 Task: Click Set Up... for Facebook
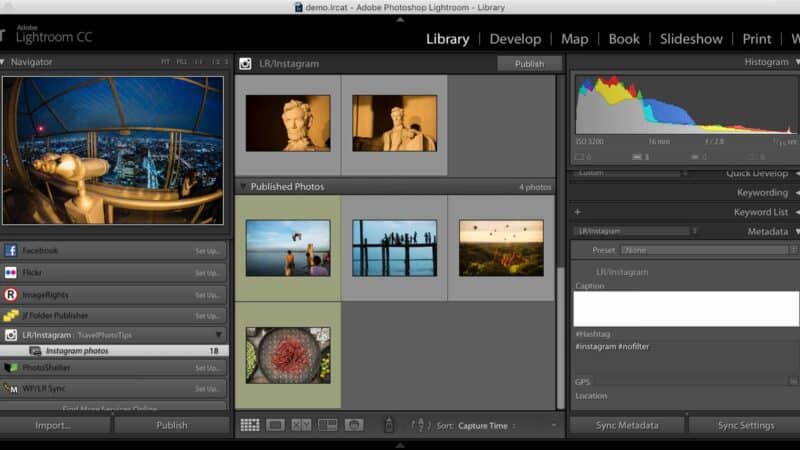[207, 251]
